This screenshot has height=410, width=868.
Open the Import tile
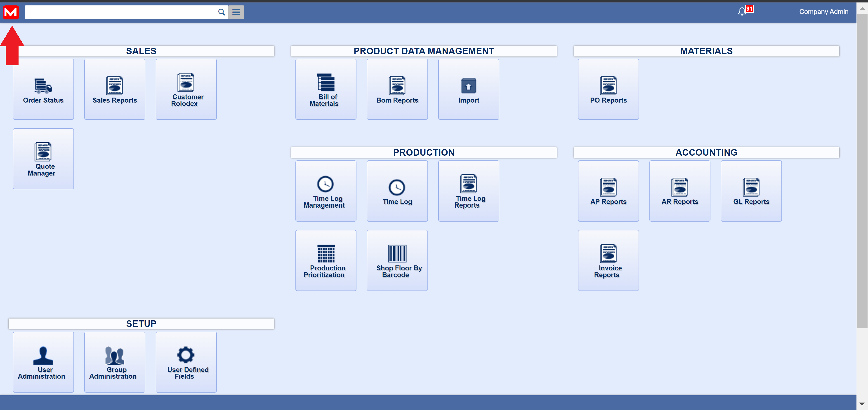468,89
